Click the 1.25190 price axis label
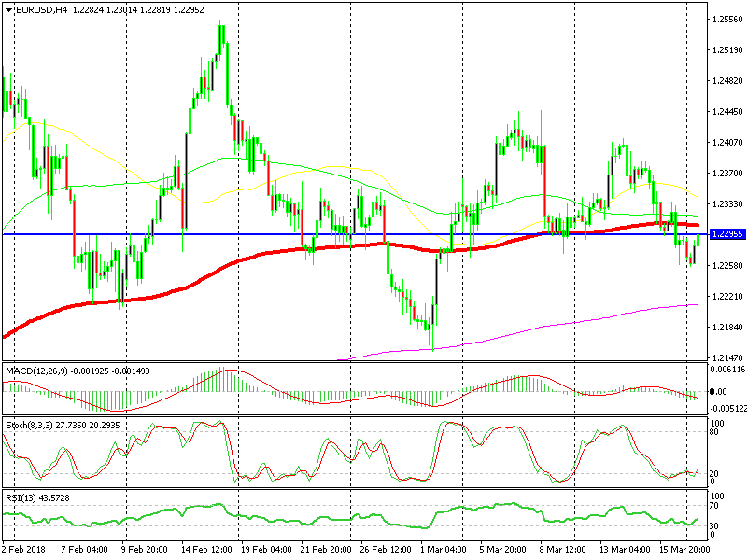747x560 pixels. click(727, 50)
